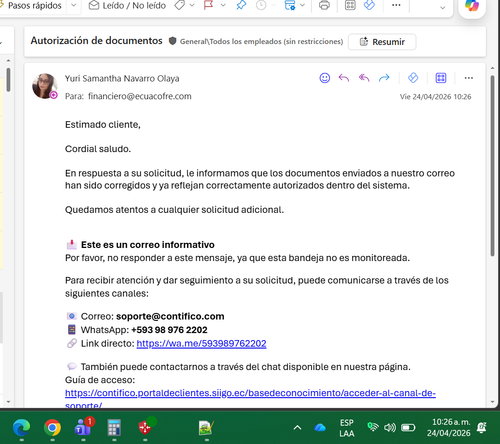Expand the ribbon with the chevron
The image size is (500, 444).
coord(443,8)
